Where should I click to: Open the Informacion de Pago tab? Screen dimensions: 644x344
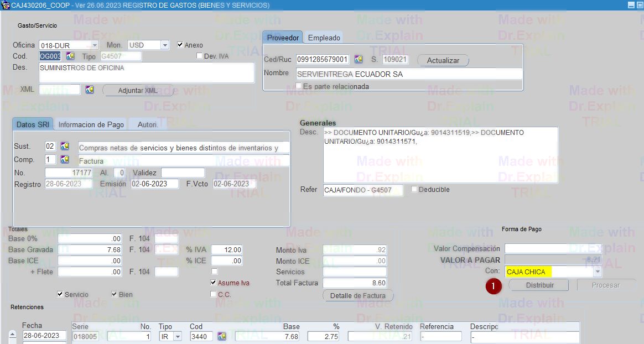coord(91,125)
